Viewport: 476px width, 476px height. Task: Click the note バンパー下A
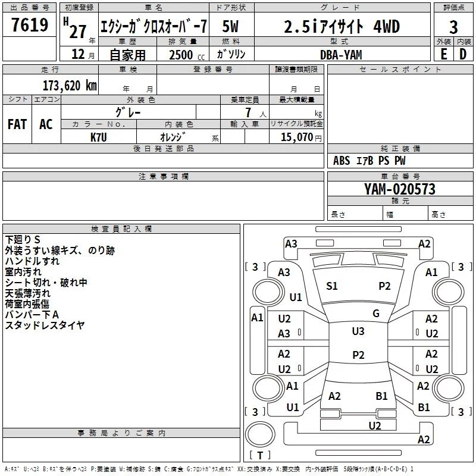coord(32,315)
